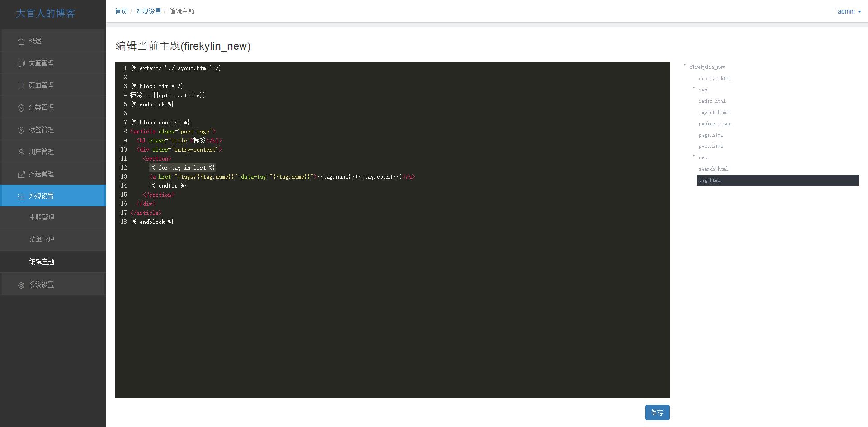This screenshot has height=427, width=868.
Task: Click the {{options.title}} code line
Action: click(168, 95)
